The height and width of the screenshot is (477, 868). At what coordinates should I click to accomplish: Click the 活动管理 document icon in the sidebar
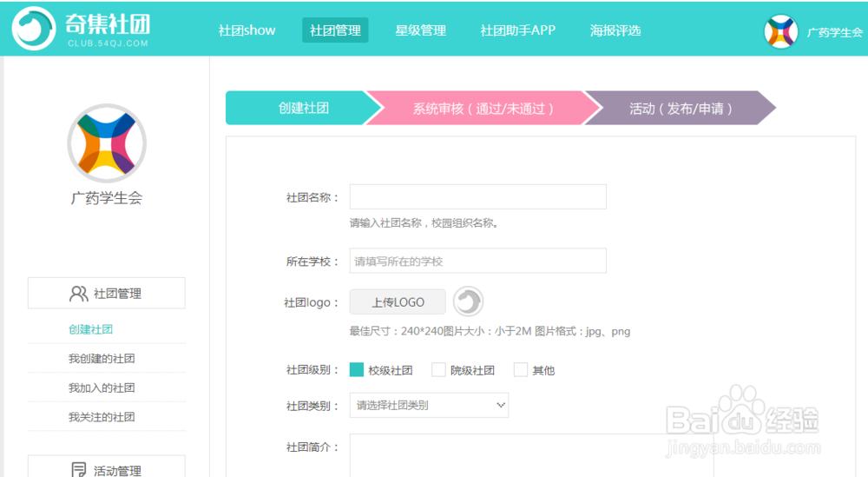pyautogui.click(x=79, y=470)
